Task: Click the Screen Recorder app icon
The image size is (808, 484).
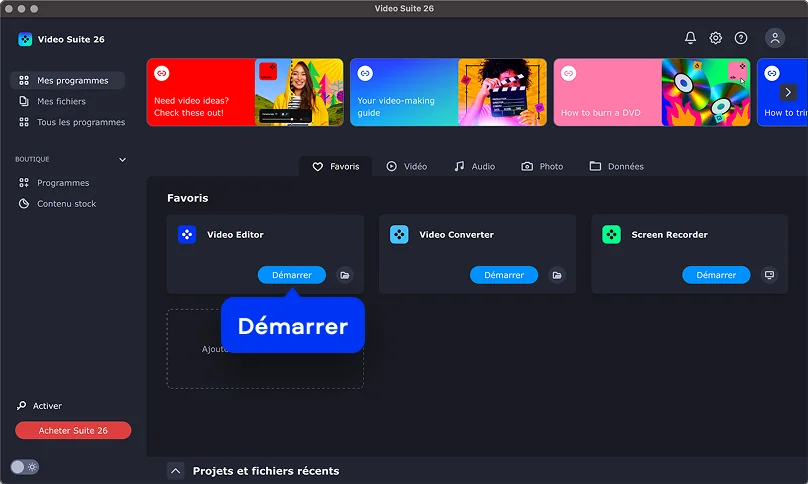Action: tap(611, 235)
